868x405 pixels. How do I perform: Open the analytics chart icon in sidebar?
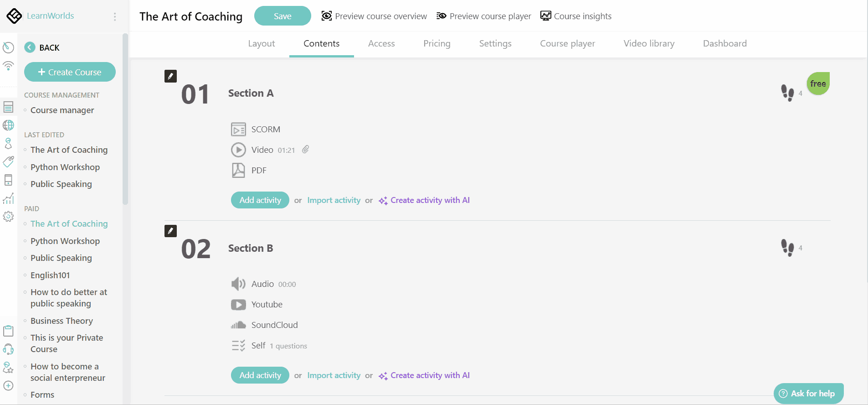pyautogui.click(x=8, y=198)
